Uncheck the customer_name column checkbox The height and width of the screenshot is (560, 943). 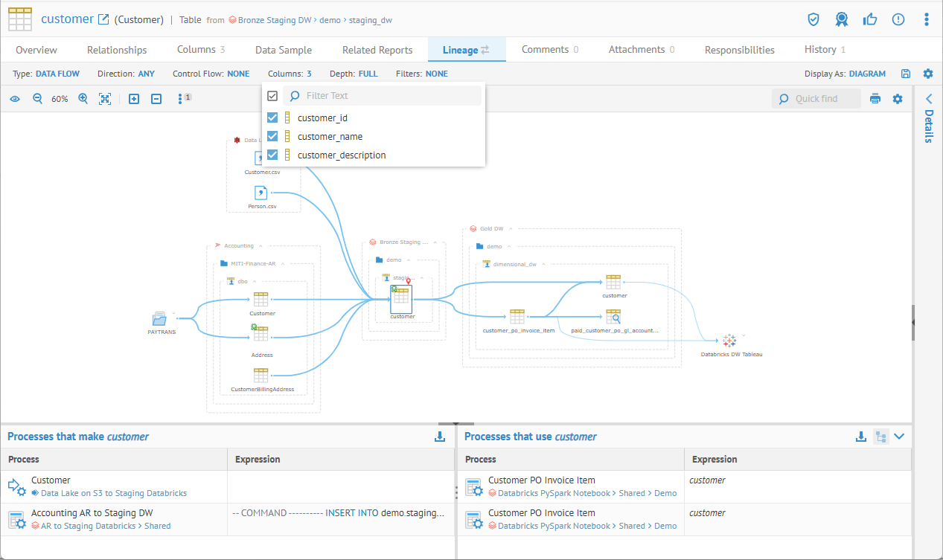[x=272, y=136]
